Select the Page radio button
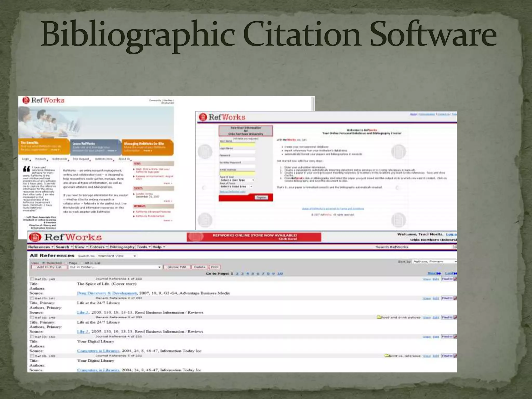The height and width of the screenshot is (399, 532). [66, 263]
